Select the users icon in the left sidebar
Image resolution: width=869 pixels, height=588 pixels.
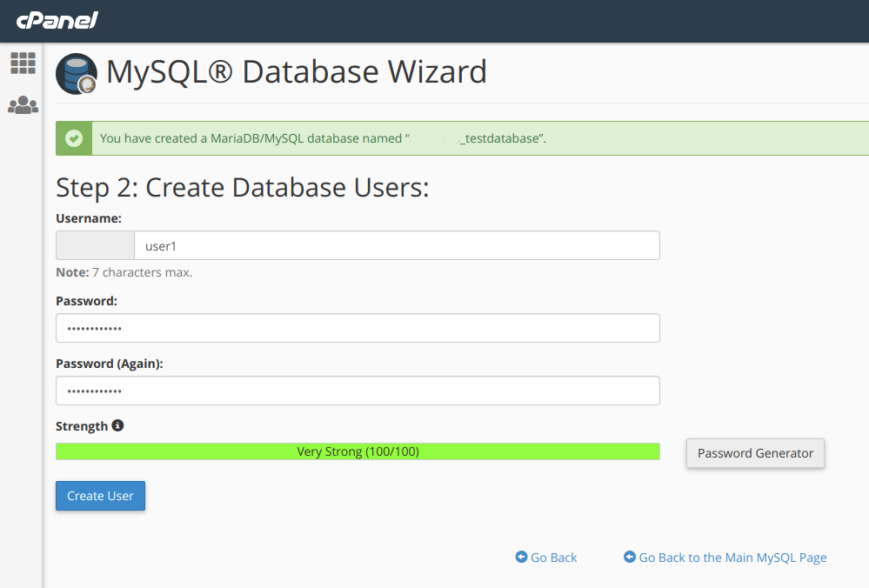click(23, 104)
